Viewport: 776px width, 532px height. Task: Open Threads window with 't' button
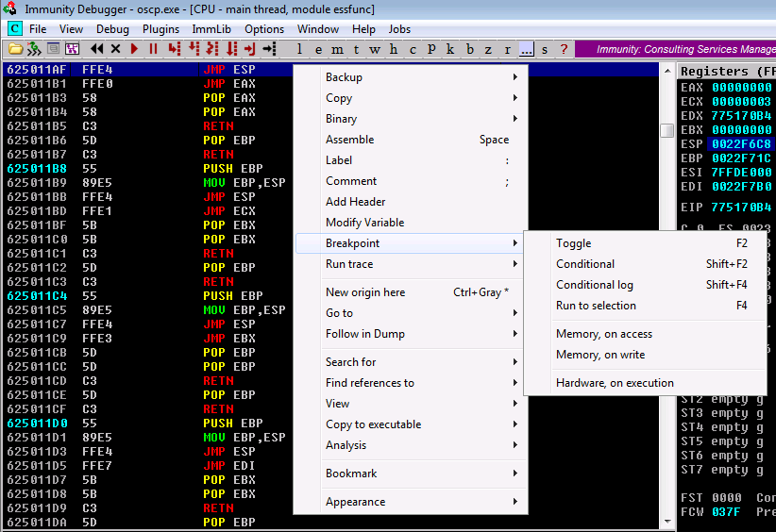(356, 49)
